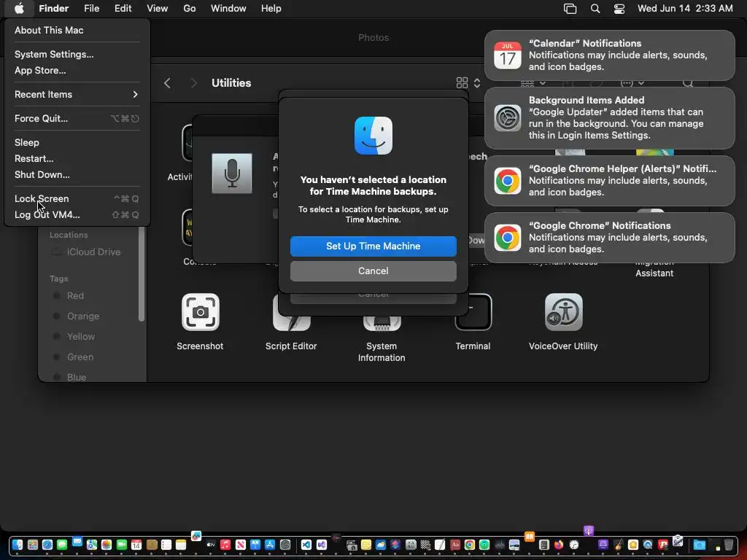Open Calendar notification icon
The image size is (747, 560).
(508, 55)
